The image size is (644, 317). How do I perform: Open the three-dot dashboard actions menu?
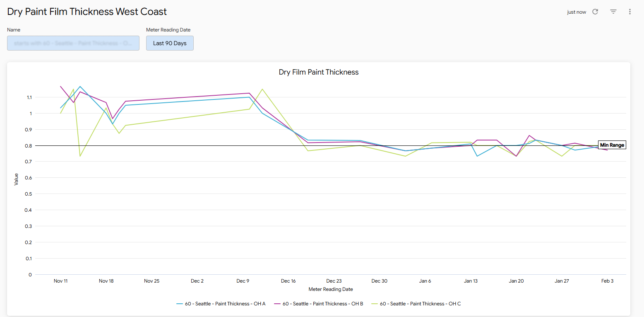point(630,12)
